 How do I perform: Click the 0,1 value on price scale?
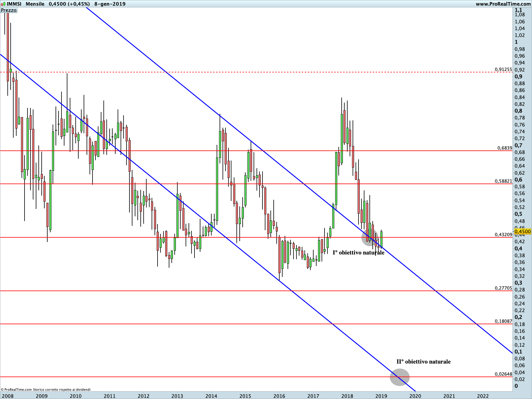point(518,352)
